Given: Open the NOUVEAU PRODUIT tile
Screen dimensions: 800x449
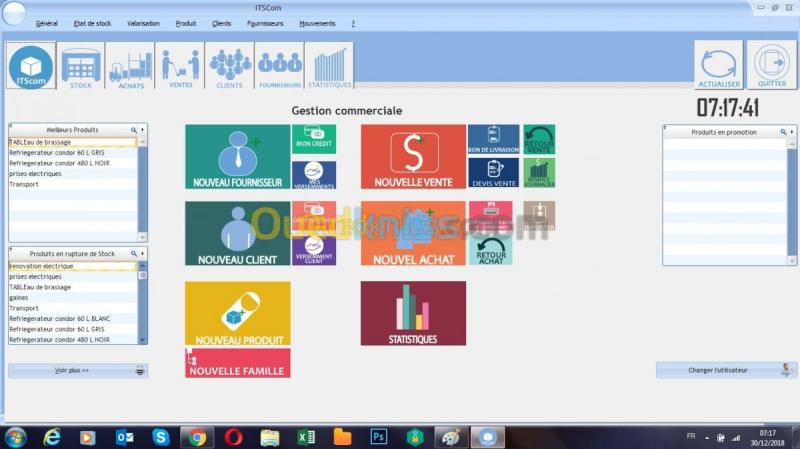Looking at the screenshot, I should pyautogui.click(x=238, y=313).
